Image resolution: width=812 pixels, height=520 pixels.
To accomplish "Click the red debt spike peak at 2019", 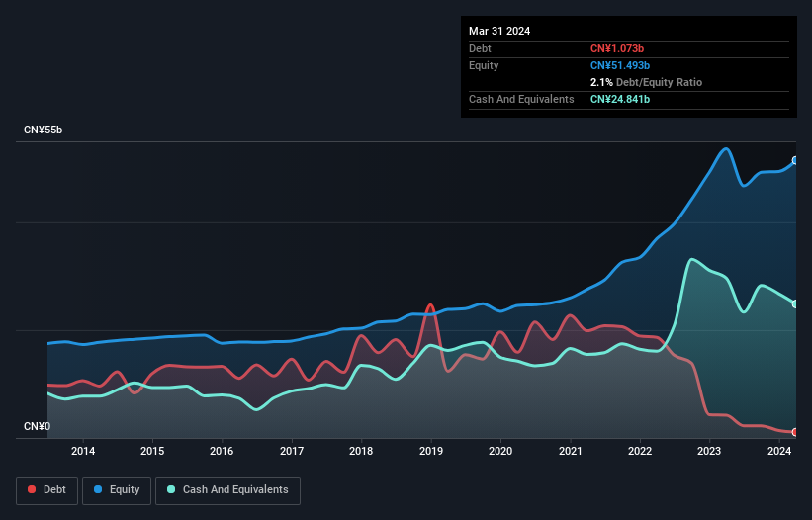I will point(430,305).
